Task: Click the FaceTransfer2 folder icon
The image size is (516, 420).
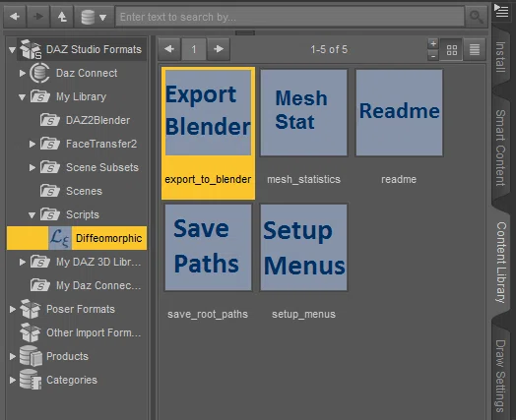Action: pyautogui.click(x=49, y=144)
